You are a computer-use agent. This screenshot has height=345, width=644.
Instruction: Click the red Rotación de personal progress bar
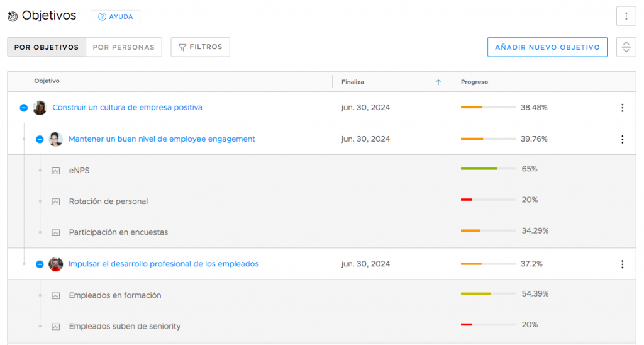point(488,200)
